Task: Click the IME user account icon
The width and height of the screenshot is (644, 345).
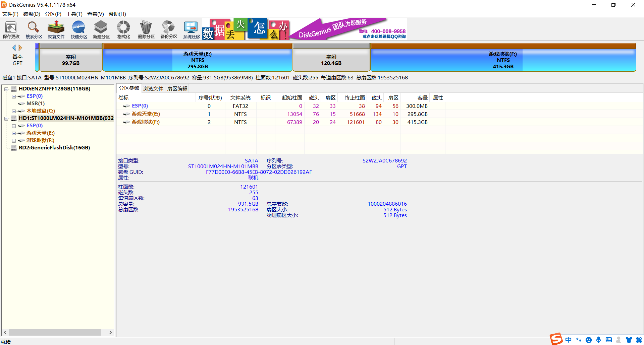Action: coord(619,340)
